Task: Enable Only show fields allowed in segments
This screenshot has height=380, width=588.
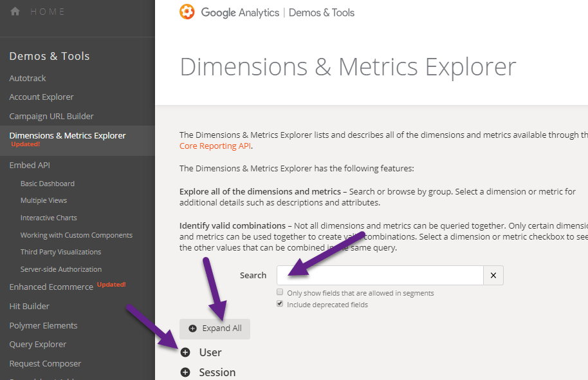Action: coord(280,292)
